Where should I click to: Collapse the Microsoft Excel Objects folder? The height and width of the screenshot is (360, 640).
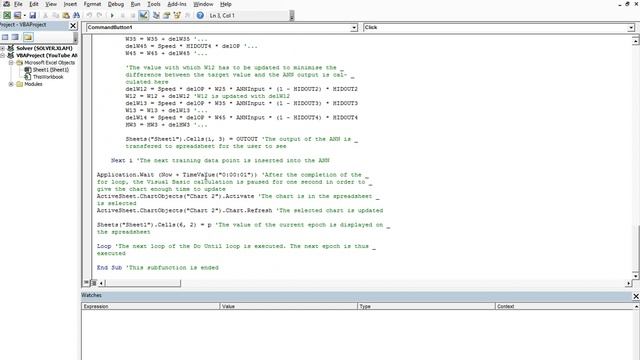tap(11, 62)
